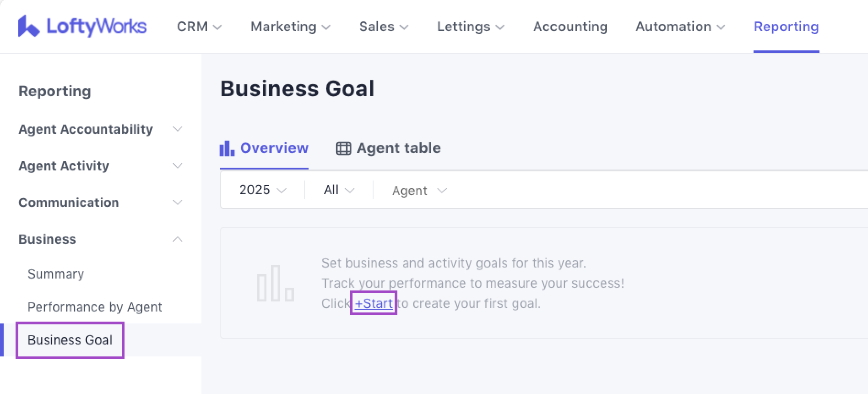
Task: Open the Sales navigation menu
Action: [383, 27]
